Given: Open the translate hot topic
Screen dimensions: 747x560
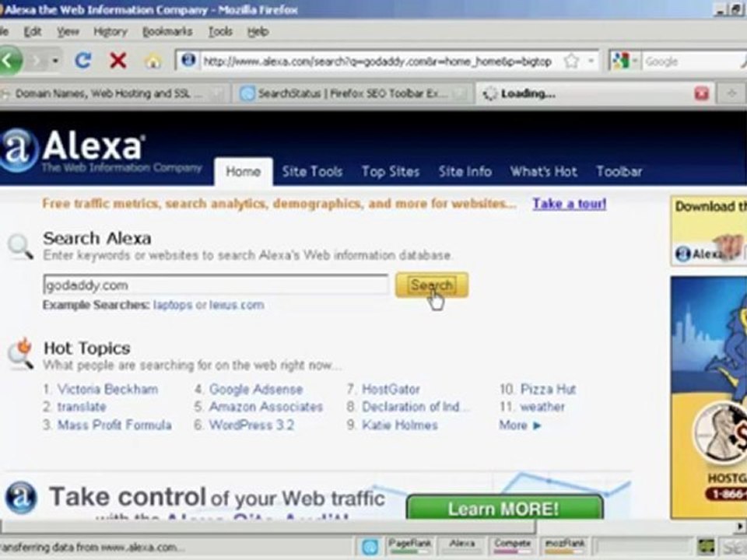Looking at the screenshot, I should pyautogui.click(x=82, y=407).
